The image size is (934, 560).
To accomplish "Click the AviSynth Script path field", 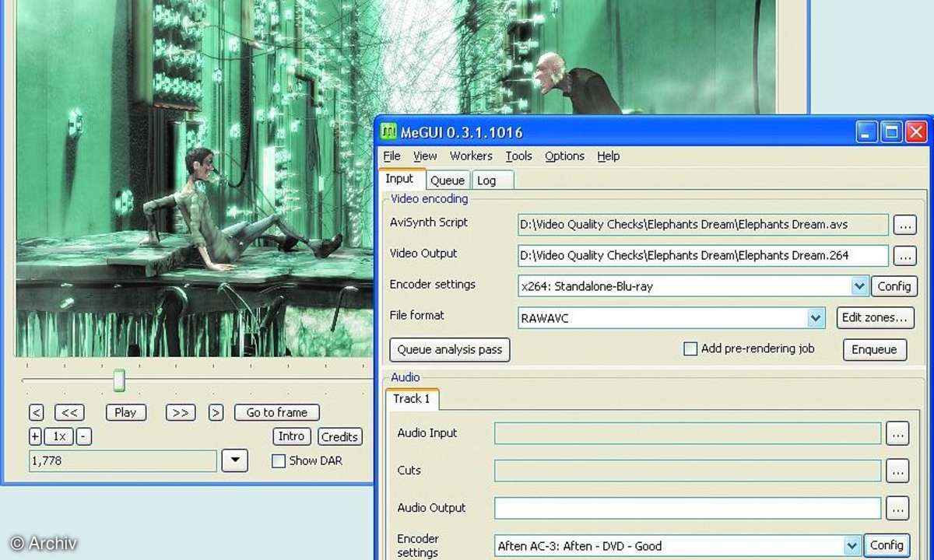I will pyautogui.click(x=703, y=225).
